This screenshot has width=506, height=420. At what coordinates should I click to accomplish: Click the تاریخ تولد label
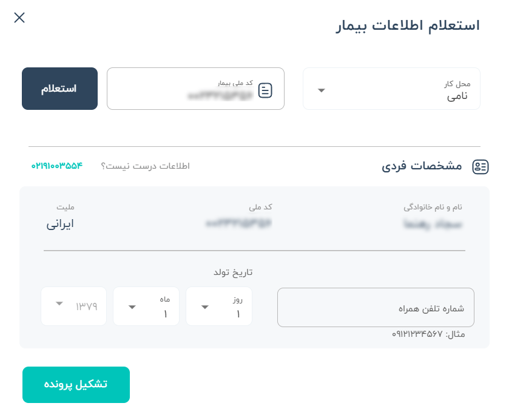pos(233,273)
